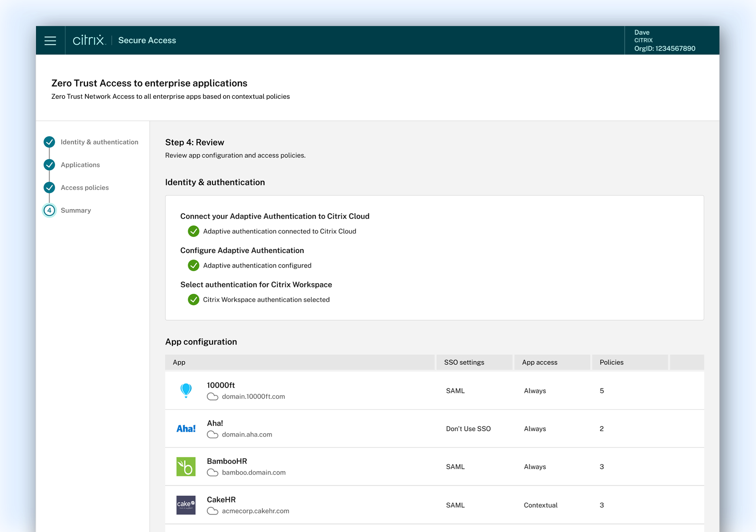The height and width of the screenshot is (532, 756).
Task: Go to Access policies step
Action: point(85,187)
